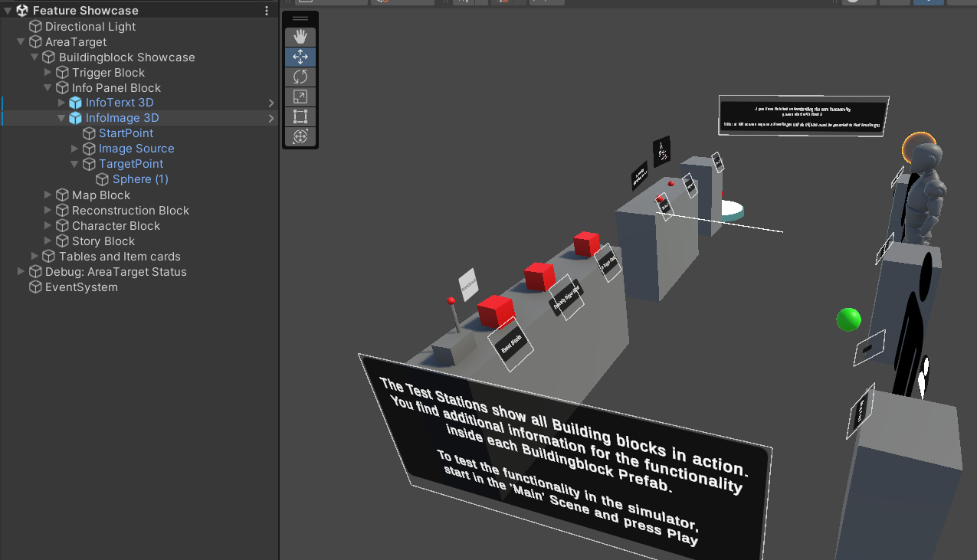This screenshot has height=560, width=977.
Task: Select the Sphere (1) object
Action: (x=140, y=179)
